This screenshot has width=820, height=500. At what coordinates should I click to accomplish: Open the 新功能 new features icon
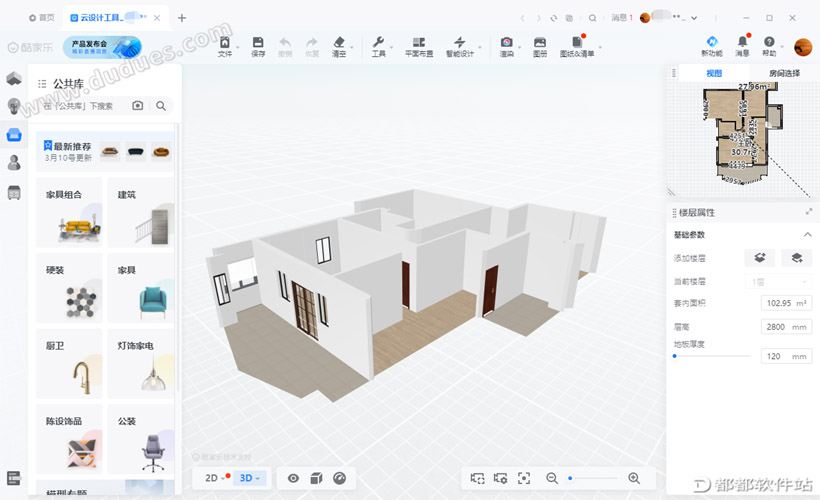[x=712, y=41]
